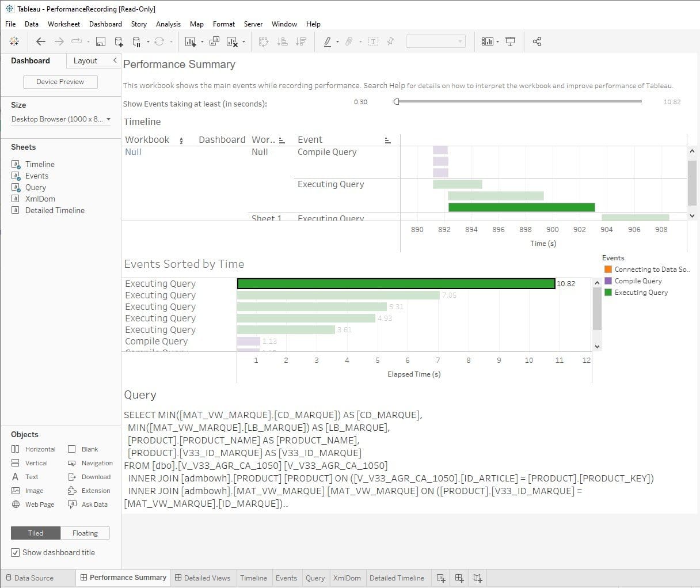The image size is (700, 588).
Task: Select the Ask Data object
Action: pos(87,504)
